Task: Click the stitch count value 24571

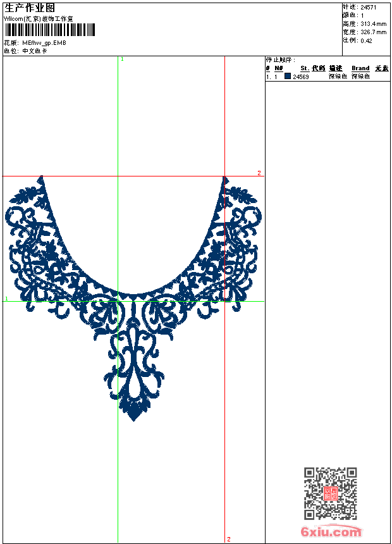Action: [x=369, y=8]
